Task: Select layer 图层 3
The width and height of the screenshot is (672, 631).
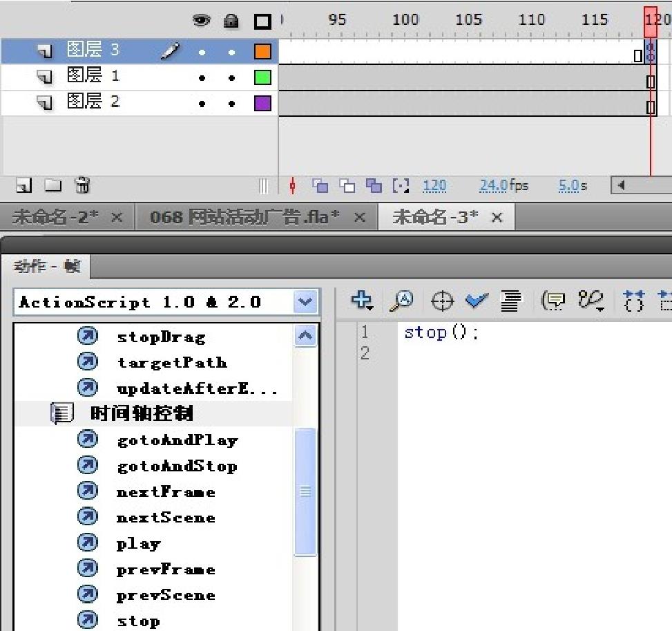Action: 140,51
